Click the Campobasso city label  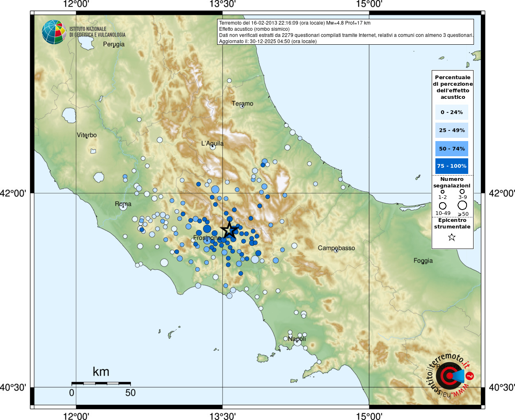pos(336,248)
